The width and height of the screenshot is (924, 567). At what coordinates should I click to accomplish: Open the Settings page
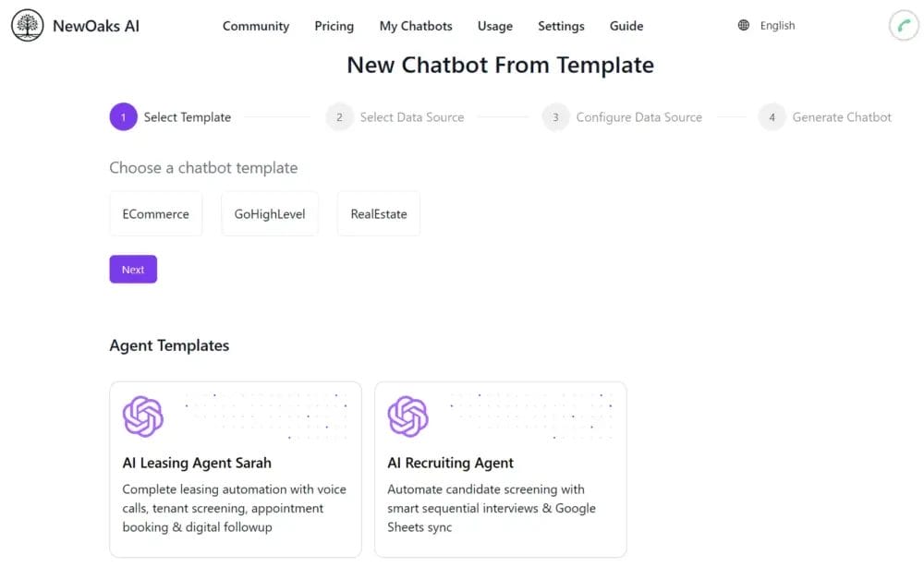[561, 26]
